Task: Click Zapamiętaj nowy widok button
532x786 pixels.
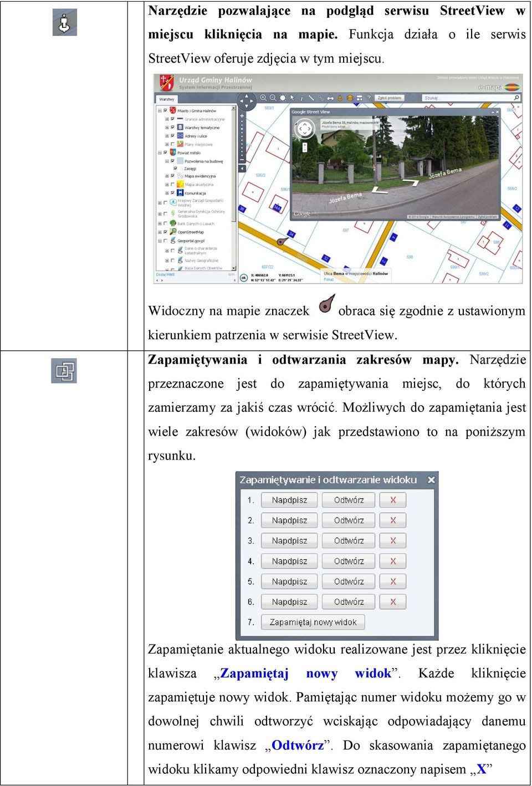Action: pos(313,622)
